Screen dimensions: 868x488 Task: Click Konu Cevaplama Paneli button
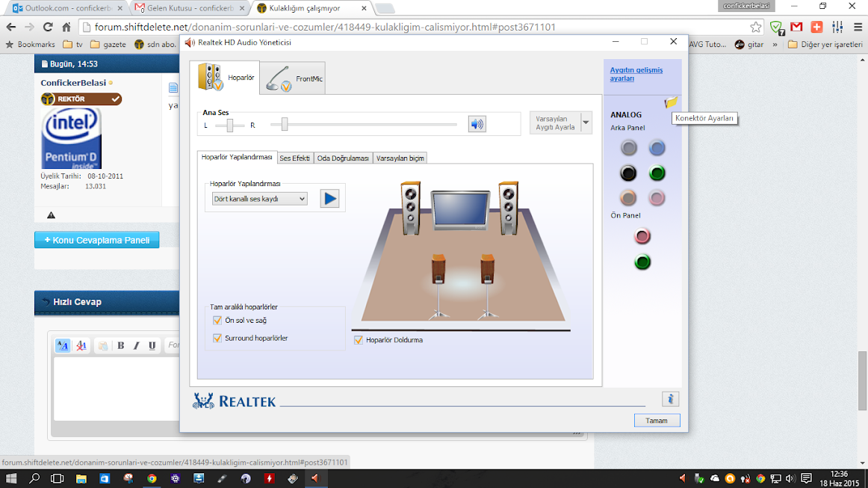click(97, 240)
